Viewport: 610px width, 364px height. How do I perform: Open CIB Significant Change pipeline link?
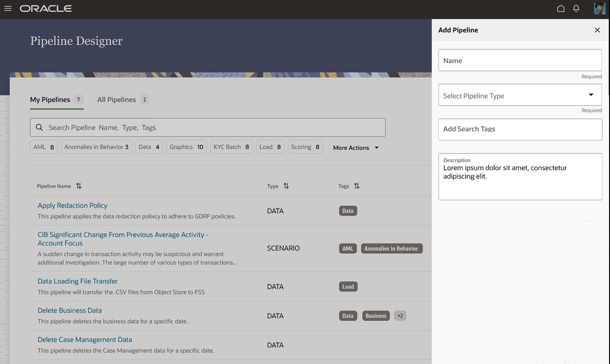[123, 239]
